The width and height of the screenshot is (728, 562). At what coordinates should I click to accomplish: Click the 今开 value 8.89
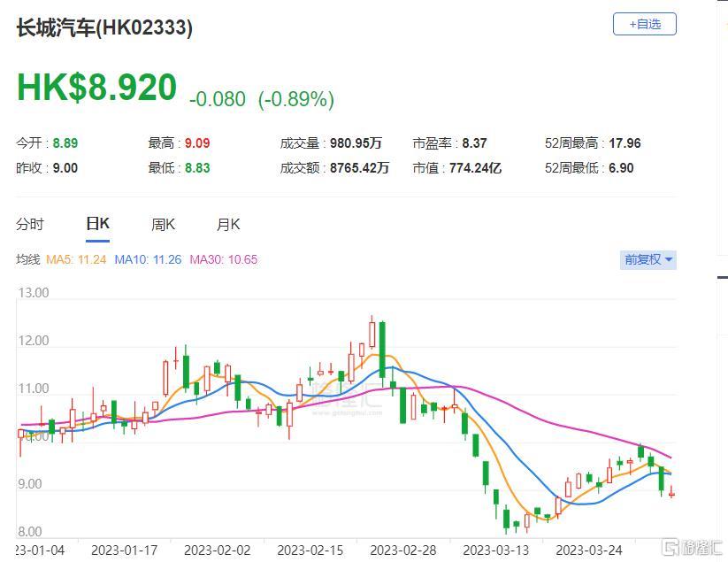pos(65,143)
